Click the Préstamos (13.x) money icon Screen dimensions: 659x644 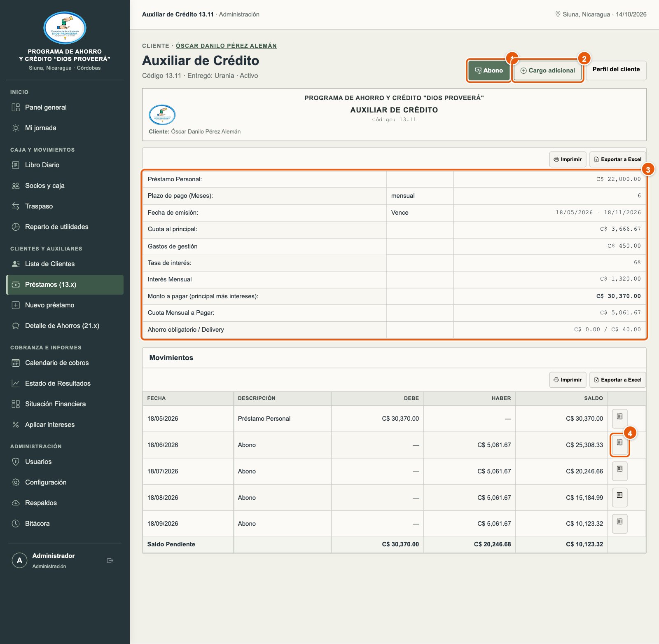click(16, 285)
